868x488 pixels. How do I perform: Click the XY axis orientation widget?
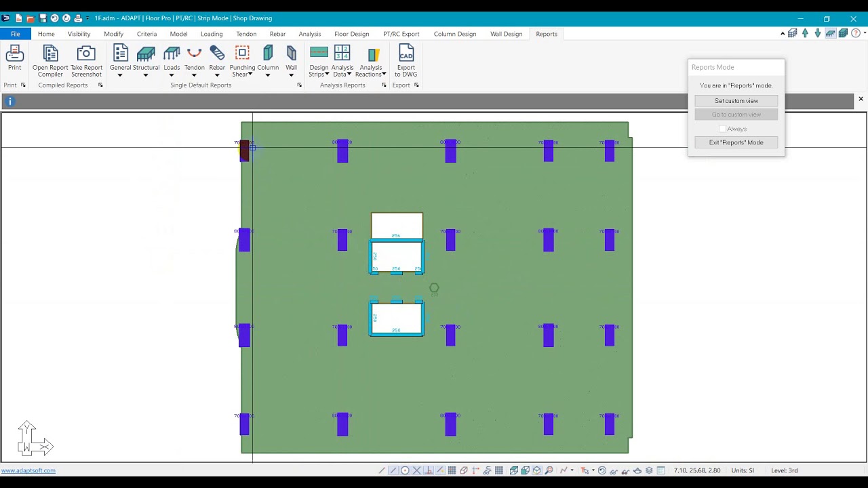click(x=34, y=439)
